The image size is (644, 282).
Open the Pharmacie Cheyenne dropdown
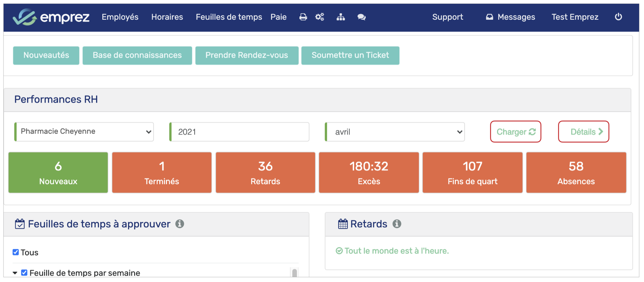click(x=84, y=132)
